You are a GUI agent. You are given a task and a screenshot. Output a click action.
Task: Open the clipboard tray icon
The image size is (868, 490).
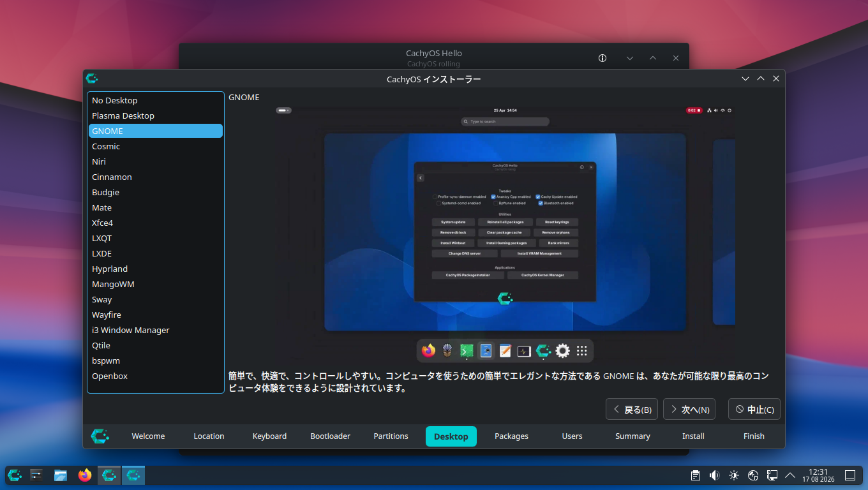pos(696,475)
